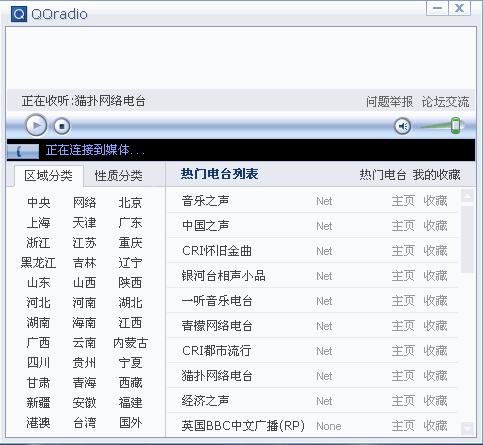
Task: Select the 天津 region
Action: (85, 223)
